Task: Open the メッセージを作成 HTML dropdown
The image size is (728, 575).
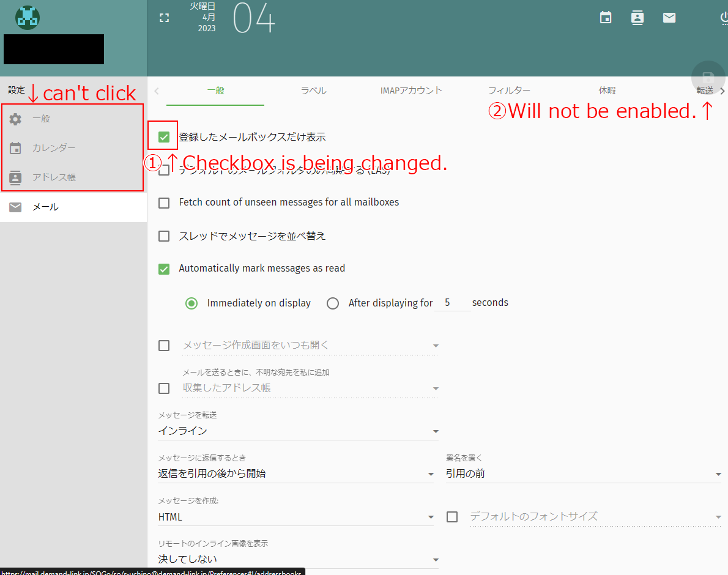Action: 295,517
